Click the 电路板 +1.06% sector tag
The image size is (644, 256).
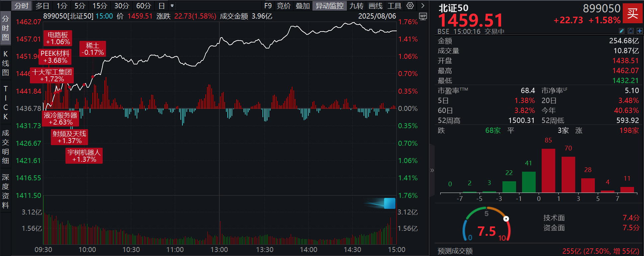pos(58,38)
